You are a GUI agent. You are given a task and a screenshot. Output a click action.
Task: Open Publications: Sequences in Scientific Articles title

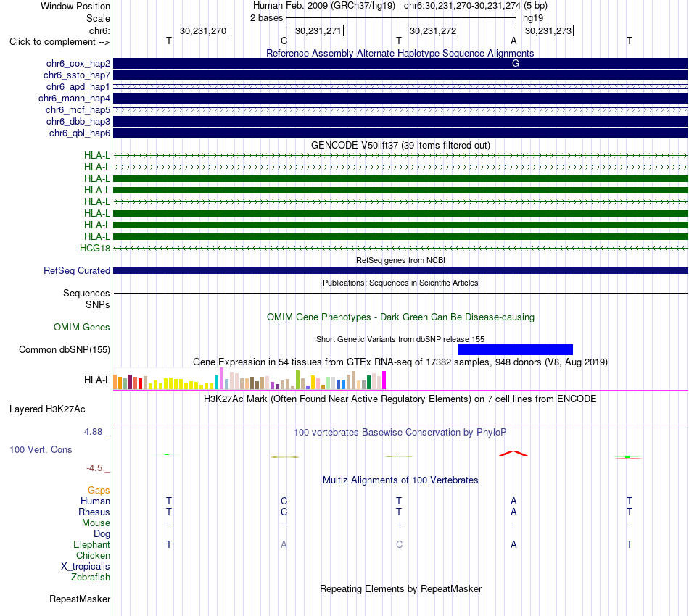tap(400, 283)
